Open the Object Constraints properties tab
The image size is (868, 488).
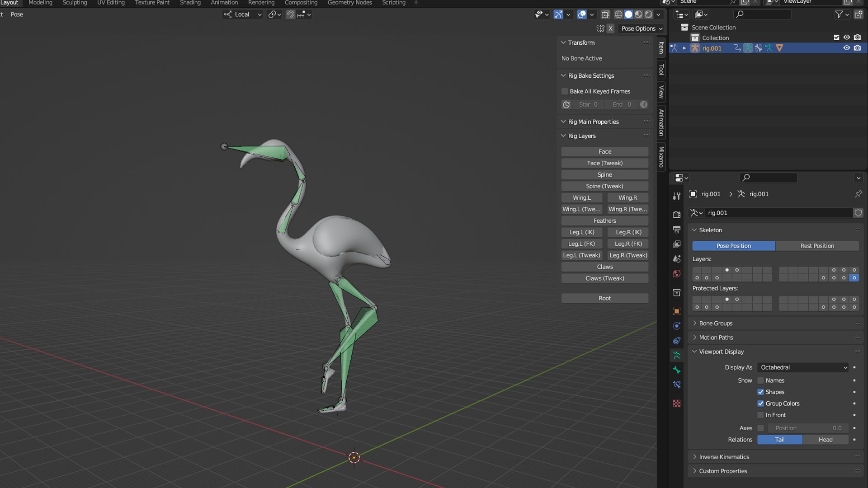(x=676, y=341)
